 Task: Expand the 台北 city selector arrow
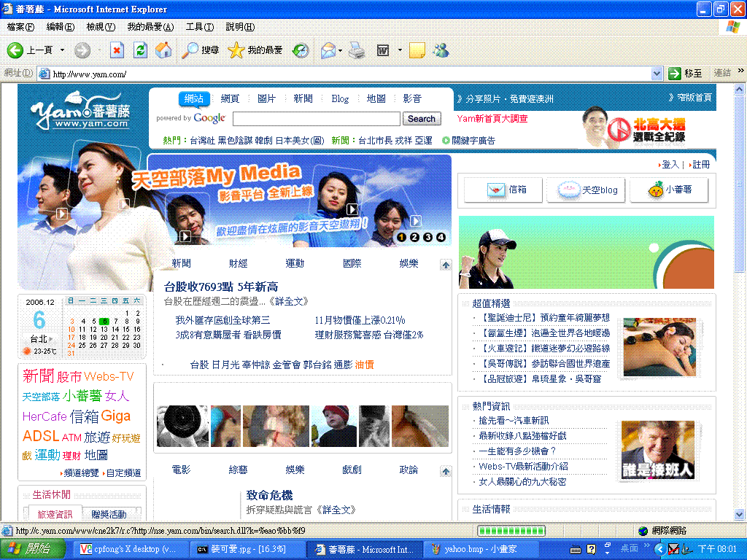click(x=50, y=339)
